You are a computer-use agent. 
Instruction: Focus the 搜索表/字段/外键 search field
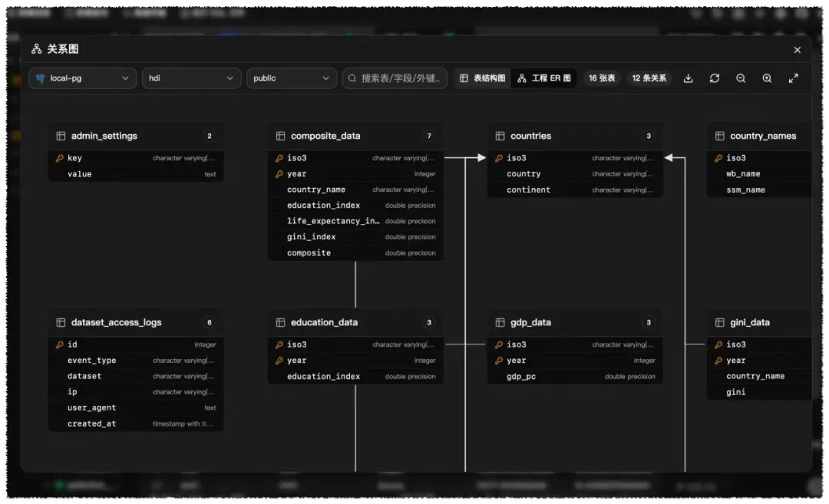(x=395, y=78)
